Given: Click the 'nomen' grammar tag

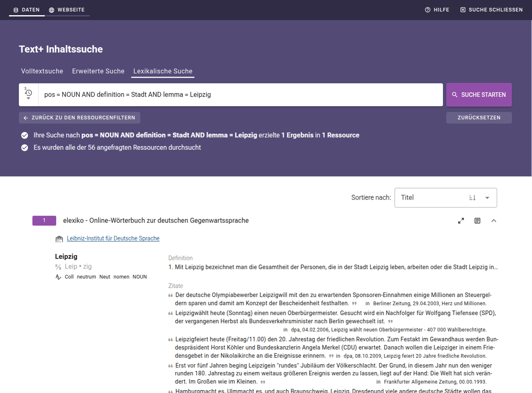Looking at the screenshot, I should pos(122,277).
